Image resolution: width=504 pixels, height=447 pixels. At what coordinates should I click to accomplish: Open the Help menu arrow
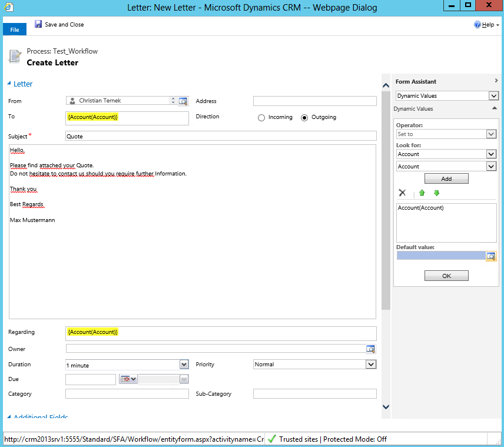pyautogui.click(x=498, y=25)
